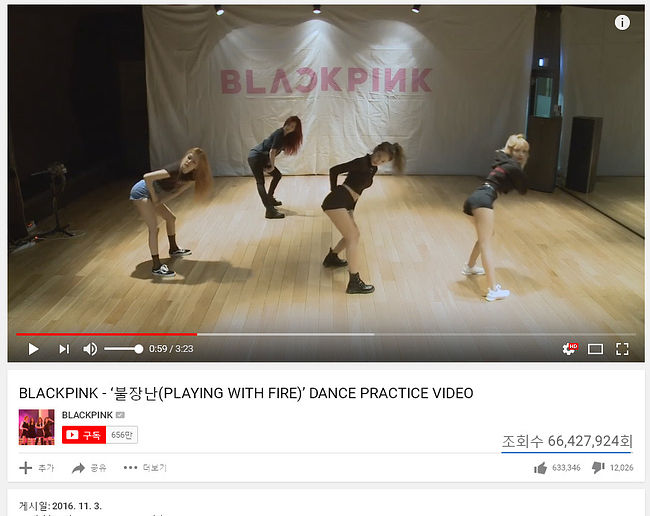Mute the video with speaker icon

pos(90,349)
